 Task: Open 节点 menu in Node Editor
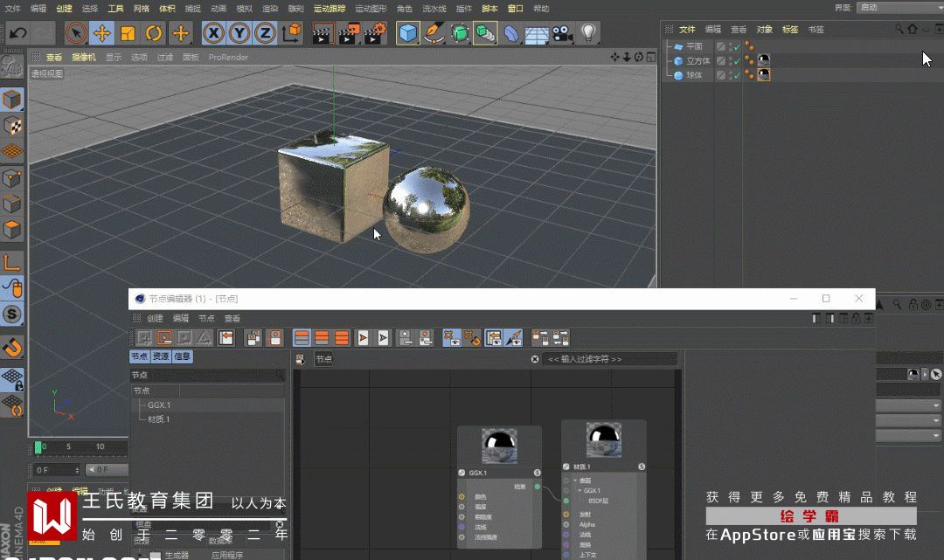click(206, 318)
